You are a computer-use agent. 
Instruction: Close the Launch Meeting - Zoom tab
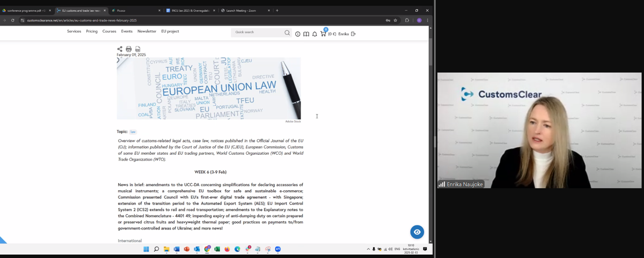269,10
